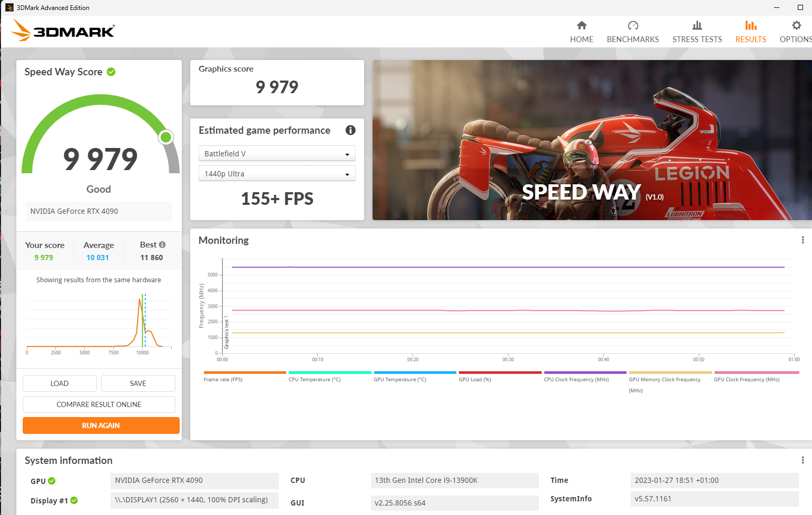Click the info icon beside Best score
Screen dimensions: 812x515
coord(162,244)
